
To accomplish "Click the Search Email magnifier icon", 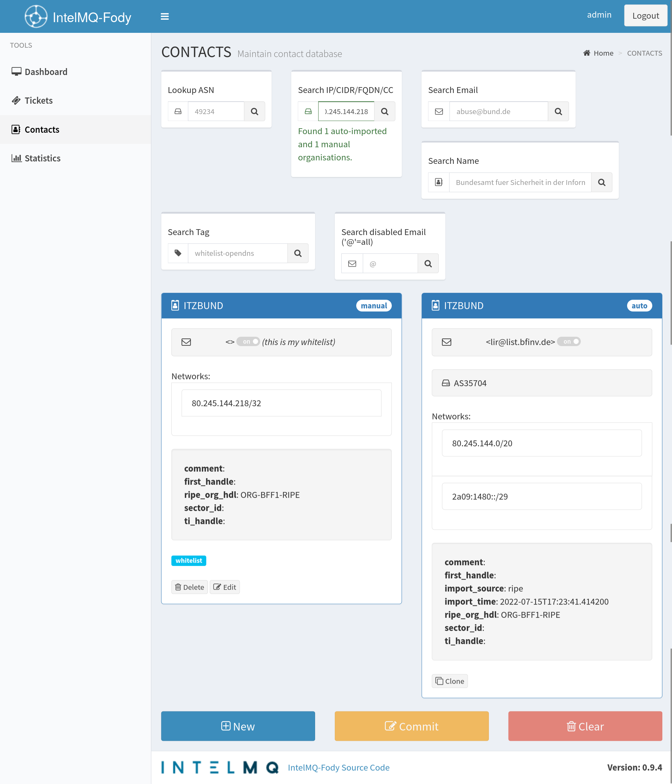I will pyautogui.click(x=558, y=111).
